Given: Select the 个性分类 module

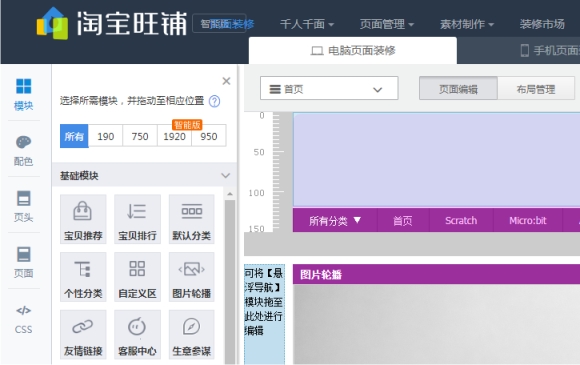Looking at the screenshot, I should 83,277.
